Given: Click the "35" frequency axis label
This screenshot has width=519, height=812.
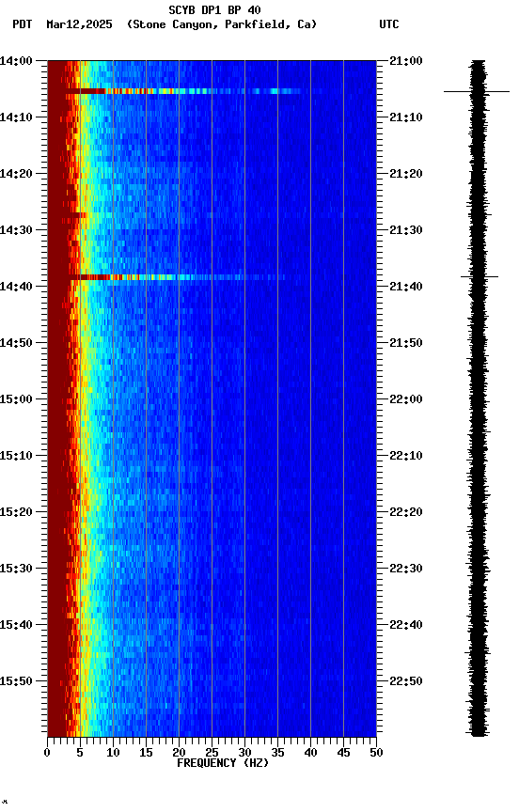Looking at the screenshot, I should 277,753.
